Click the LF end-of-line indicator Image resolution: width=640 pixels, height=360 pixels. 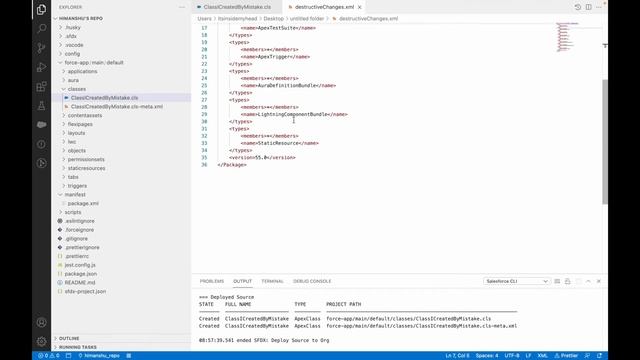point(528,356)
